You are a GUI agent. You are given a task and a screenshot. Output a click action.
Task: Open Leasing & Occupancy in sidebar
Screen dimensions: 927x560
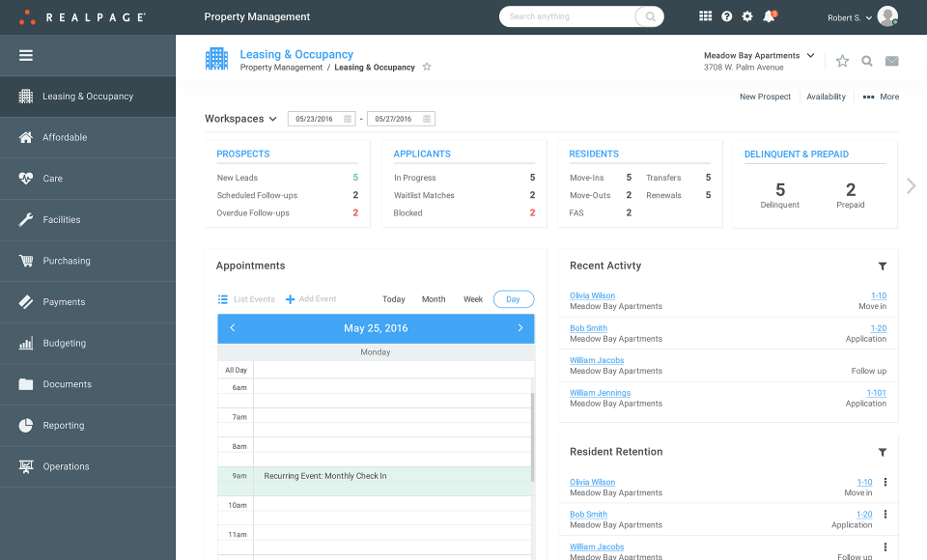pyautogui.click(x=88, y=97)
